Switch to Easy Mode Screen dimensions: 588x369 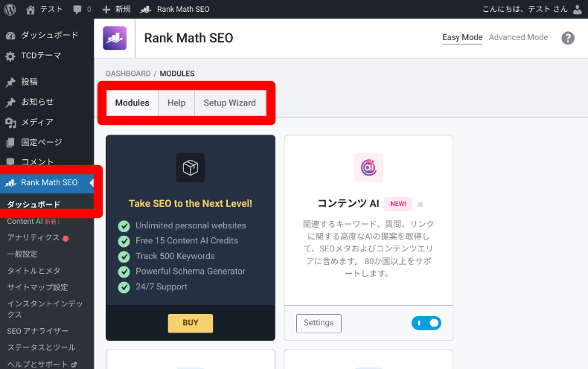coord(462,37)
